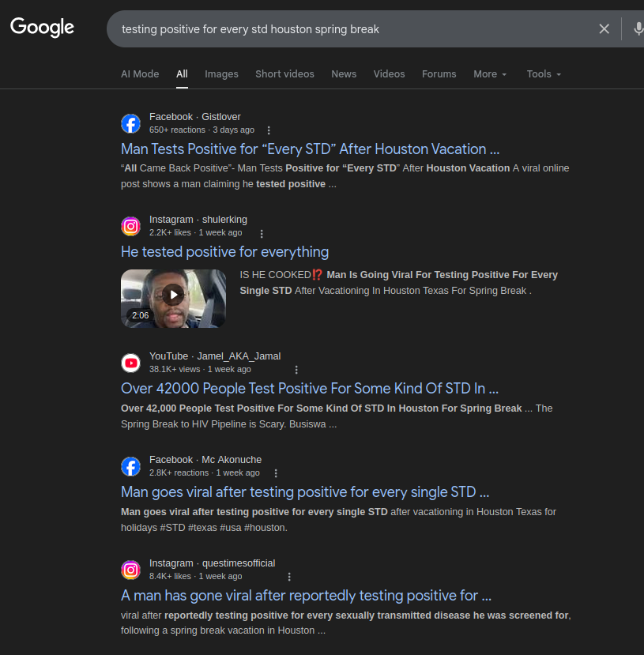
Task: Click Facebook icon of Mc Akonuche result
Action: [x=130, y=466]
